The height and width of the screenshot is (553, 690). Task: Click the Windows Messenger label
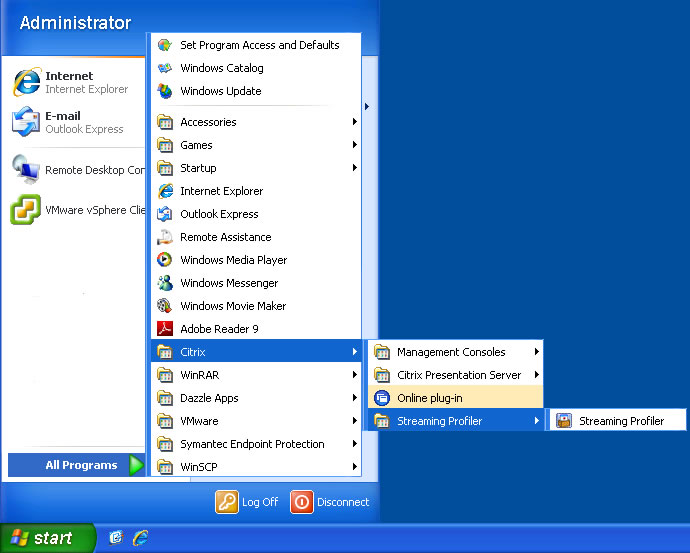pyautogui.click(x=229, y=283)
